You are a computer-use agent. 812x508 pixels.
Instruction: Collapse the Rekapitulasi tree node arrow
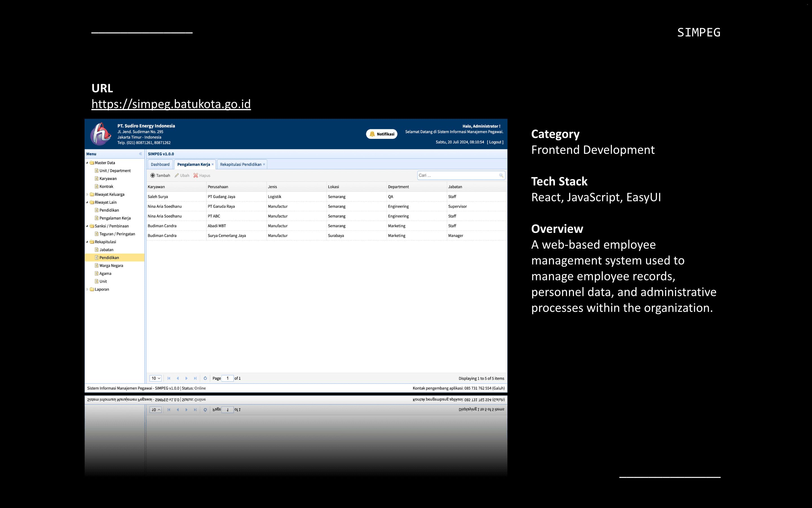point(87,242)
